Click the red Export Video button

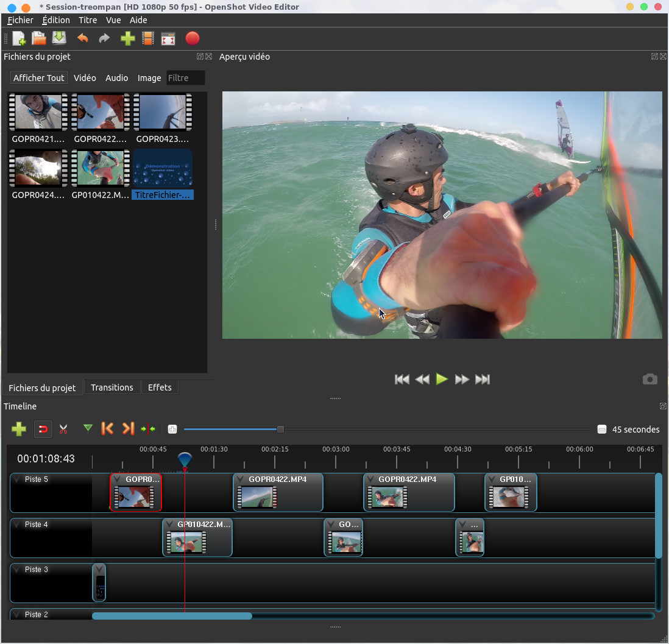click(x=192, y=39)
